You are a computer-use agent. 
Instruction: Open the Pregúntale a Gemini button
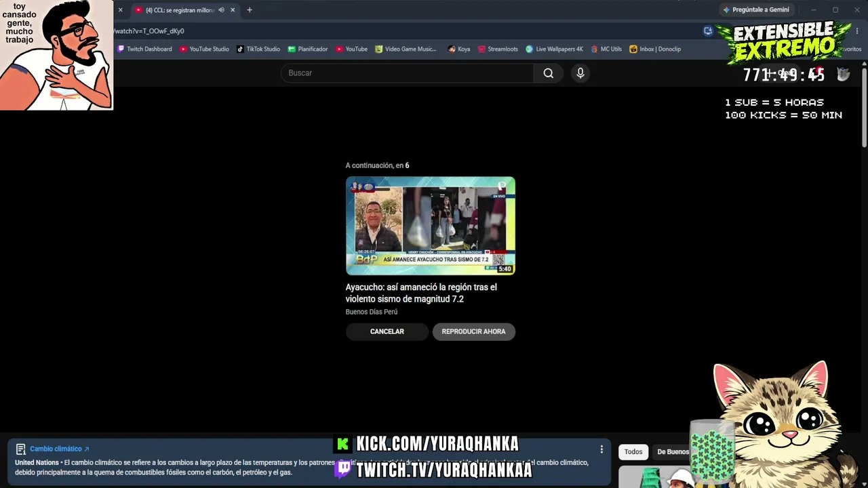click(756, 10)
